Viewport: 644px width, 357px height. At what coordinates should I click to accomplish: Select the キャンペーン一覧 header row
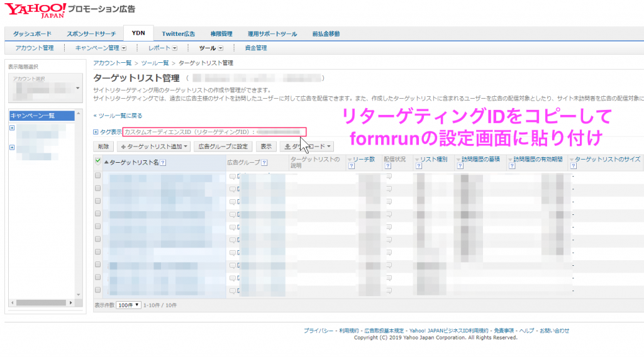(x=42, y=116)
